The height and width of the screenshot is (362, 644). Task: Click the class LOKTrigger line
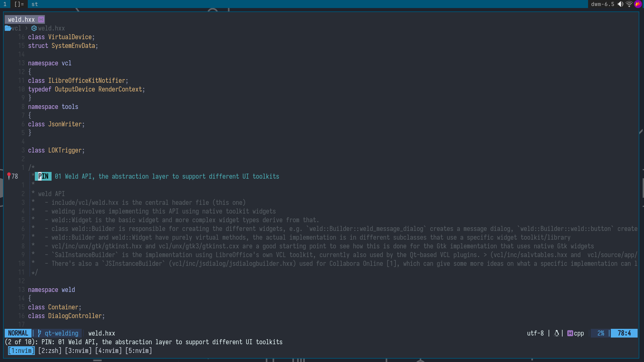[56, 150]
